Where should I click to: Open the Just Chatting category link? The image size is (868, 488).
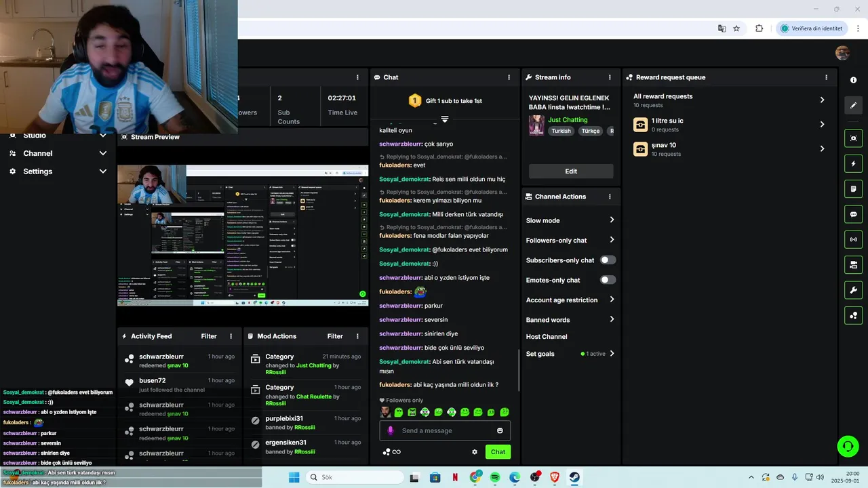568,120
